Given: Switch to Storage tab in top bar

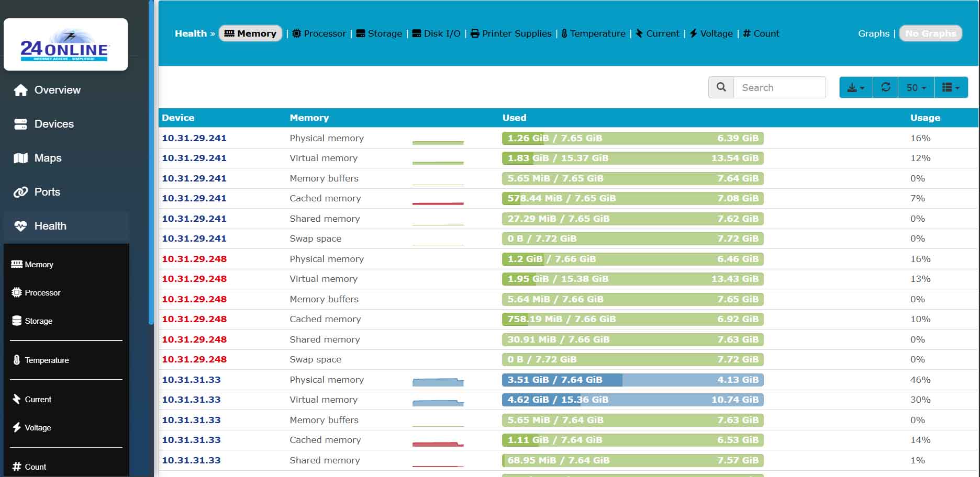Looking at the screenshot, I should click(x=379, y=33).
